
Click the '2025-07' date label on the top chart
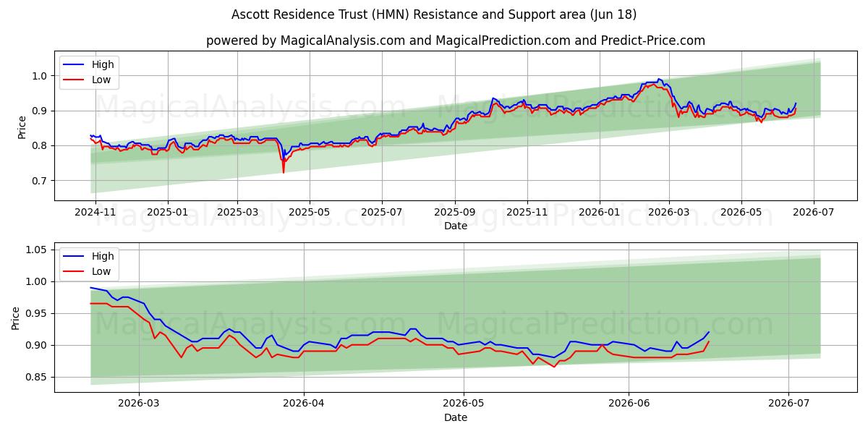[x=382, y=212]
